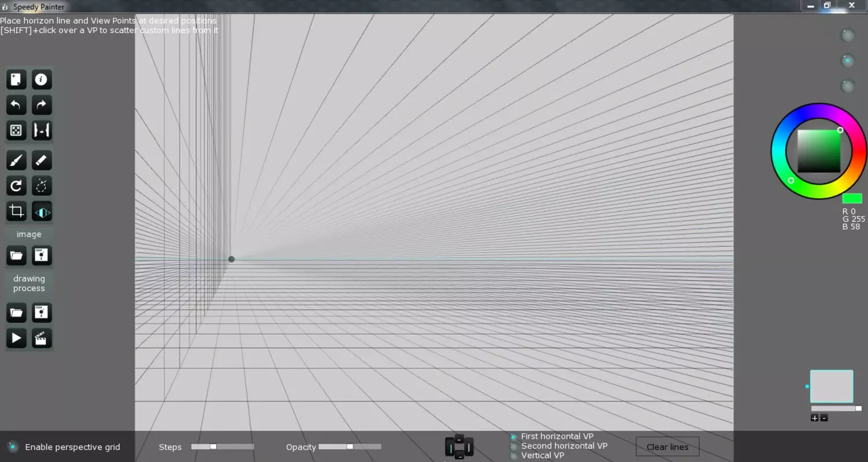Create a new canvas with the blank page icon
The height and width of the screenshot is (462, 868).
(x=16, y=80)
